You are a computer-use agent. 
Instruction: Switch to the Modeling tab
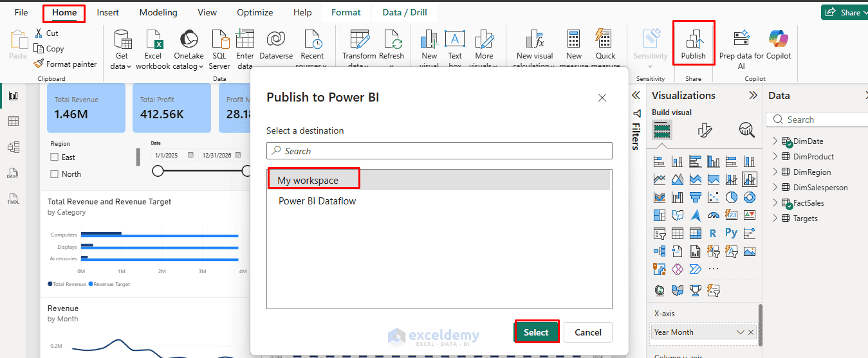158,12
